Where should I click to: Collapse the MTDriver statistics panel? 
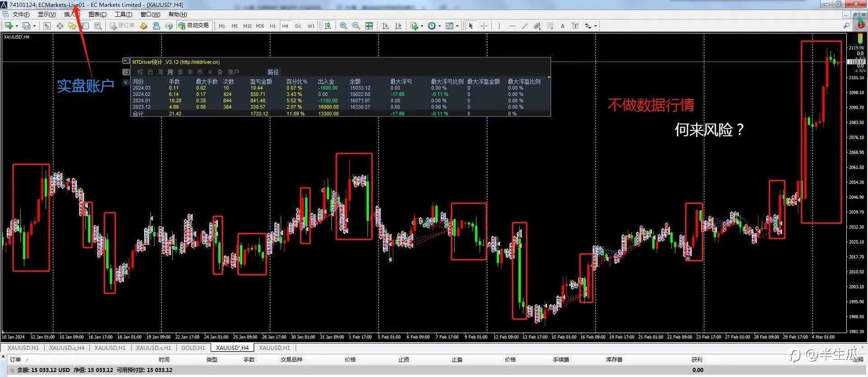[126, 61]
